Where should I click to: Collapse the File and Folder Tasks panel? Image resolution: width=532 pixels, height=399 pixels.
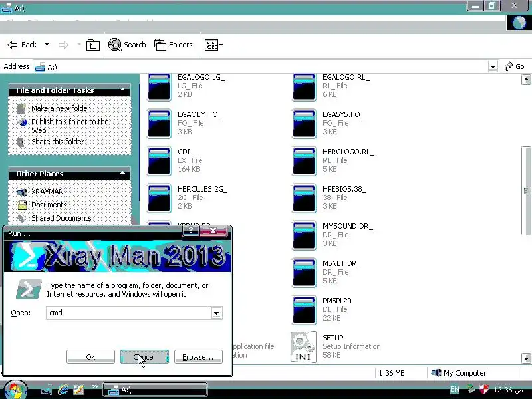pyautogui.click(x=123, y=90)
